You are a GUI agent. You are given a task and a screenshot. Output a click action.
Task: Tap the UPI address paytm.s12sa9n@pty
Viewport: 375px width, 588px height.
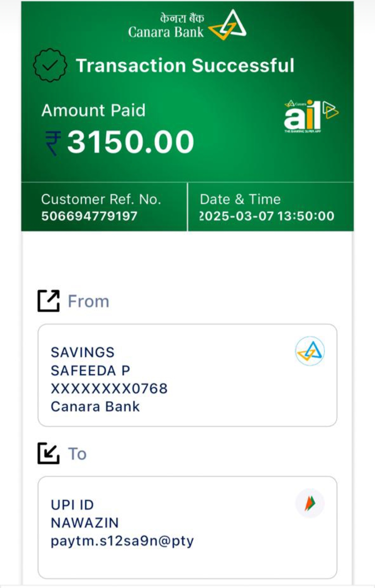(x=122, y=541)
